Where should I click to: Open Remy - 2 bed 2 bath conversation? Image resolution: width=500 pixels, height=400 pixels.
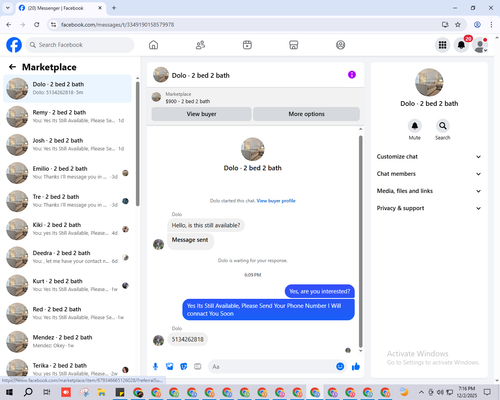(x=67, y=117)
